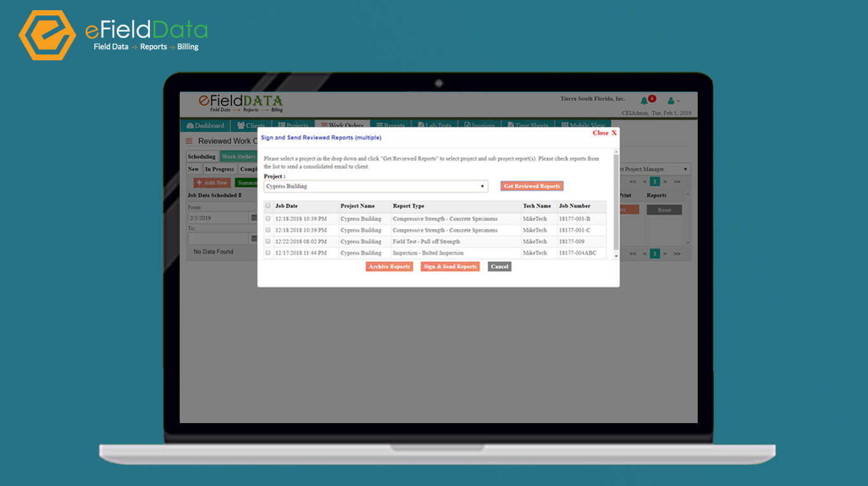Close the Sign and Send dialog
The width and height of the screenshot is (868, 486).
point(605,133)
